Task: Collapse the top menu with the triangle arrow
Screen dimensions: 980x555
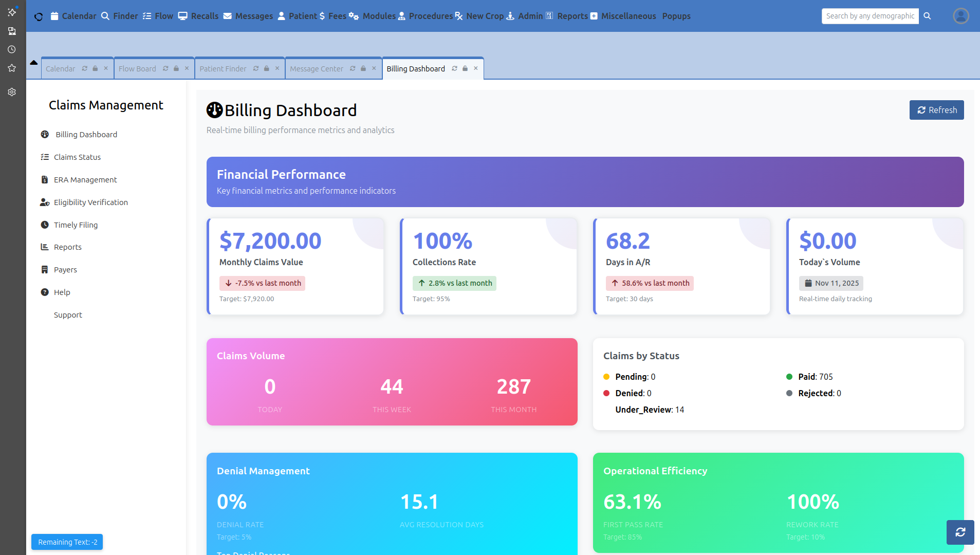Action: [x=34, y=63]
